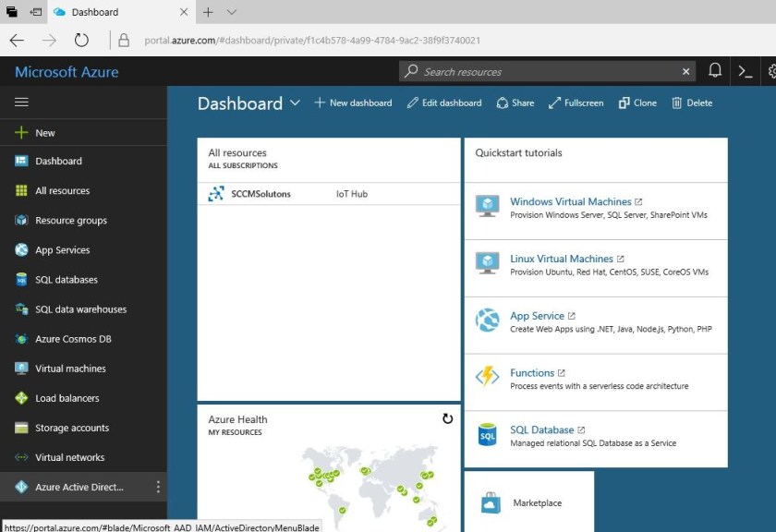The image size is (776, 532).
Task: Click the Search resources input field
Action: coord(545,71)
